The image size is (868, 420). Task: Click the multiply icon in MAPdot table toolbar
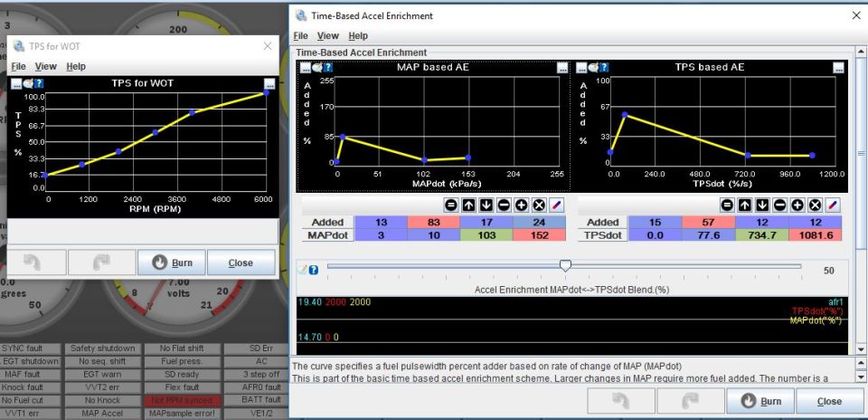click(539, 205)
